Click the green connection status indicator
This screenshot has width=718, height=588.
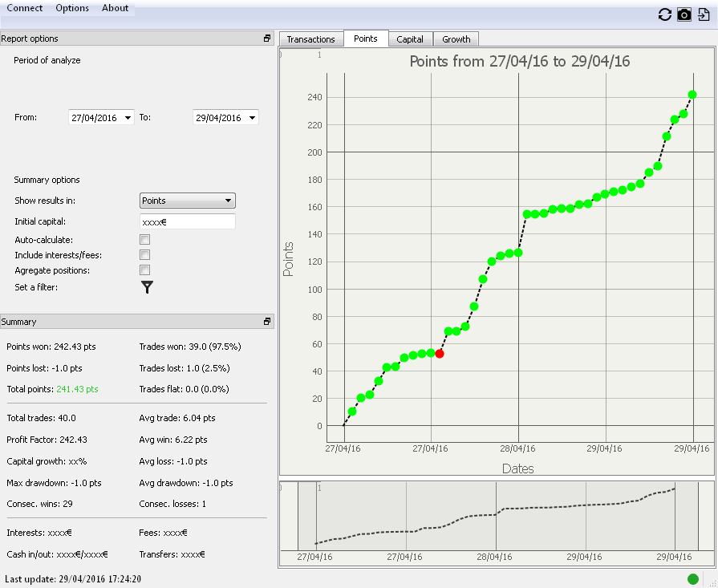click(693, 578)
